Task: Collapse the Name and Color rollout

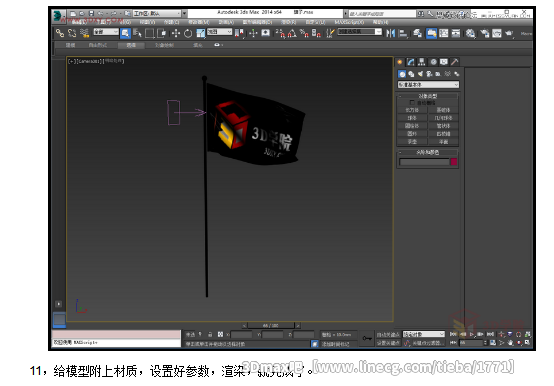Action: pos(428,153)
